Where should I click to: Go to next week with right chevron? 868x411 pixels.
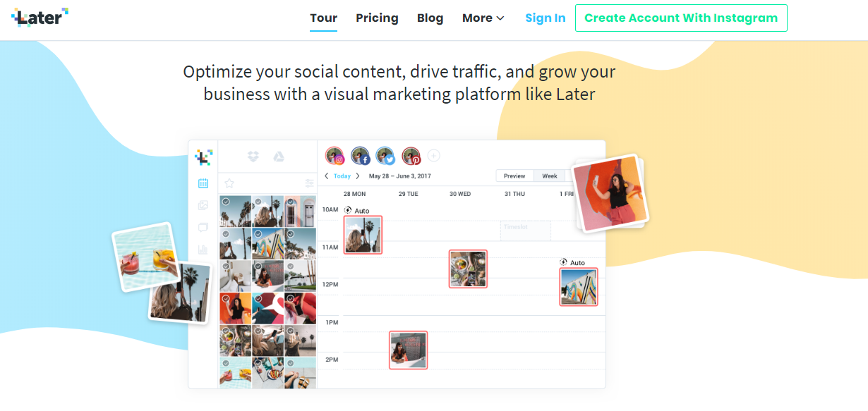pyautogui.click(x=358, y=176)
